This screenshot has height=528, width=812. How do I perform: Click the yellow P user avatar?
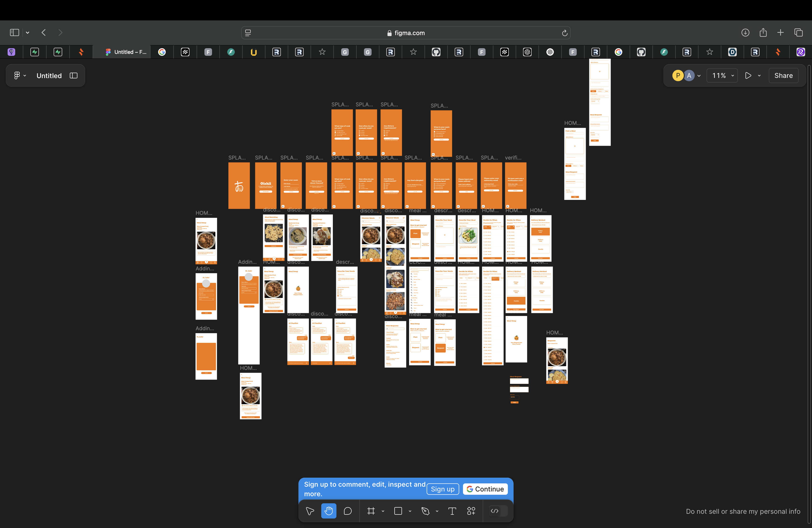678,76
